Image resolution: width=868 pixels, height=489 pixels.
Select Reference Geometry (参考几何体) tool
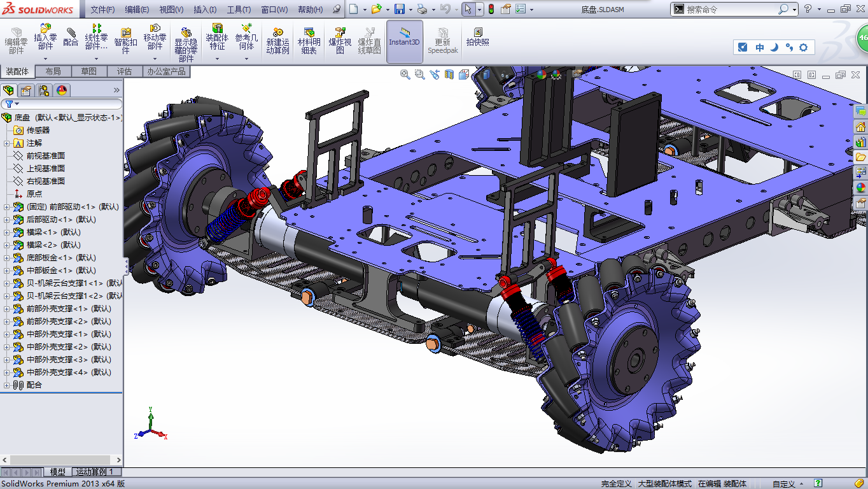[x=246, y=37]
